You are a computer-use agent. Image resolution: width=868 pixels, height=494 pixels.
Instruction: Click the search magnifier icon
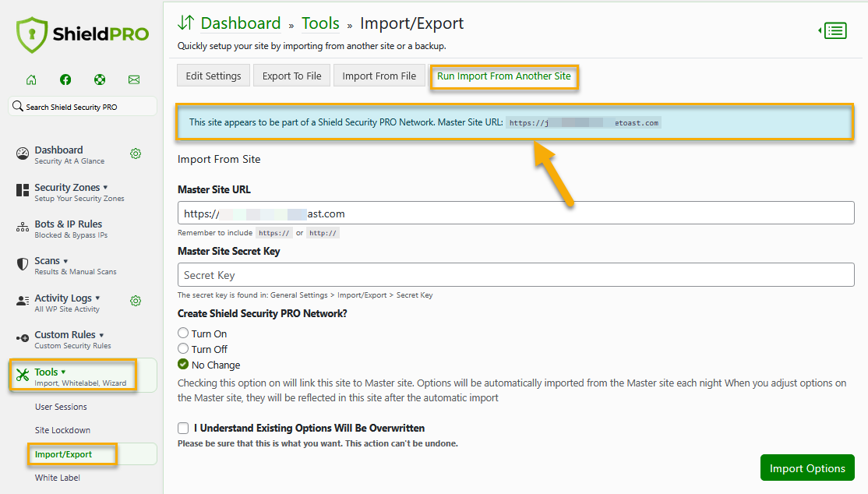18,106
